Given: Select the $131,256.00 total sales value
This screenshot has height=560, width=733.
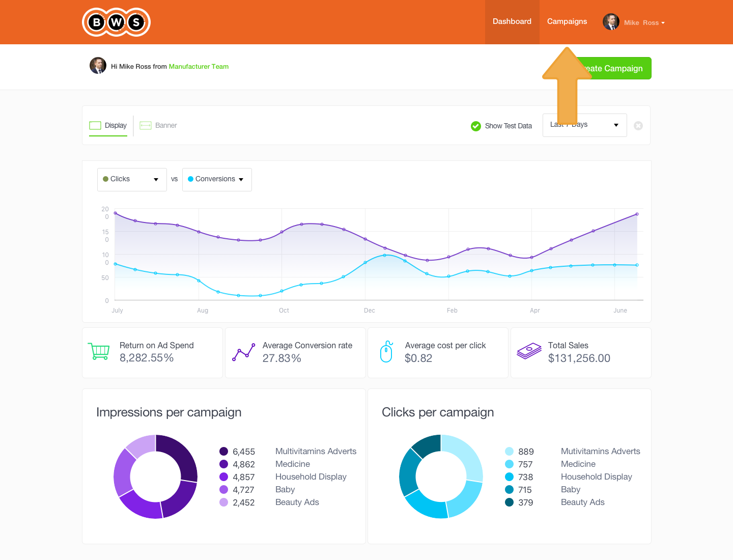Looking at the screenshot, I should pyautogui.click(x=579, y=358).
